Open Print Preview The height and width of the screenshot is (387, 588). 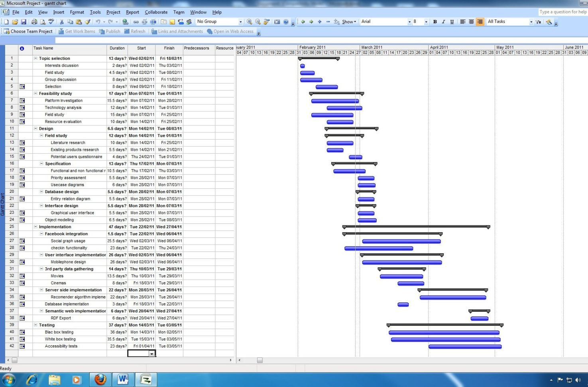click(x=42, y=22)
